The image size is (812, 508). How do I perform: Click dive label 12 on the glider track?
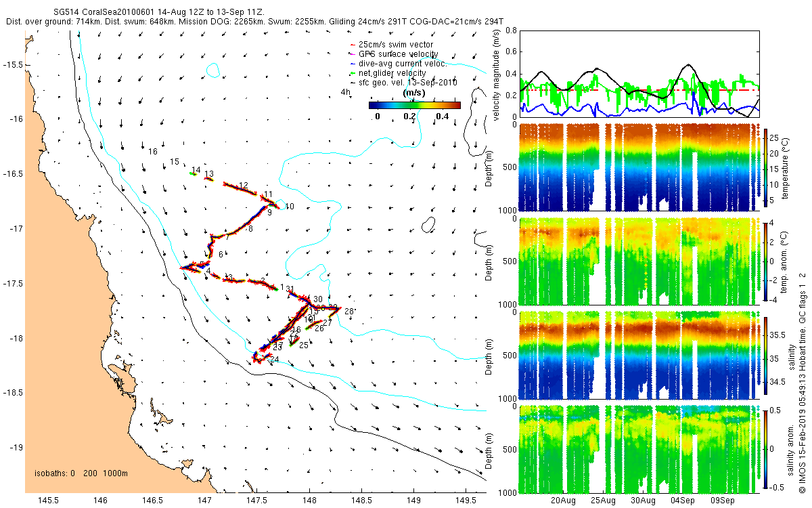(244, 186)
